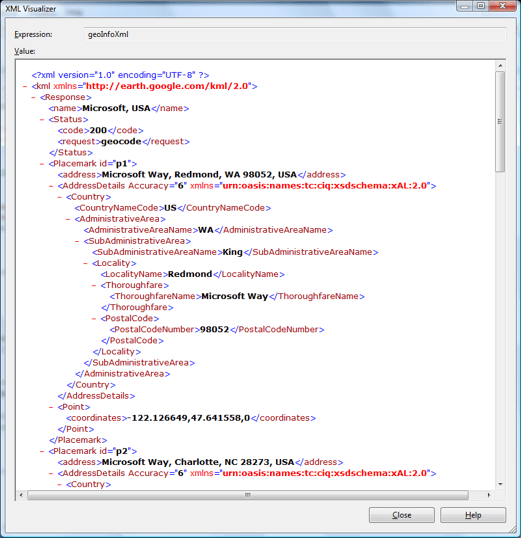The image size is (521, 538).
Task: Click the vertical scrollbar thumb
Action: [x=500, y=121]
